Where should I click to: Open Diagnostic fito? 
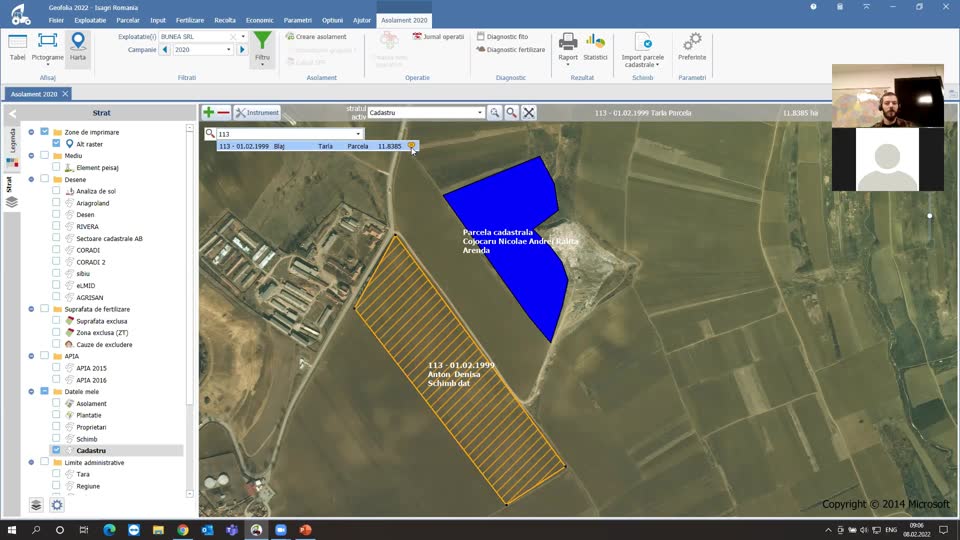(503, 37)
